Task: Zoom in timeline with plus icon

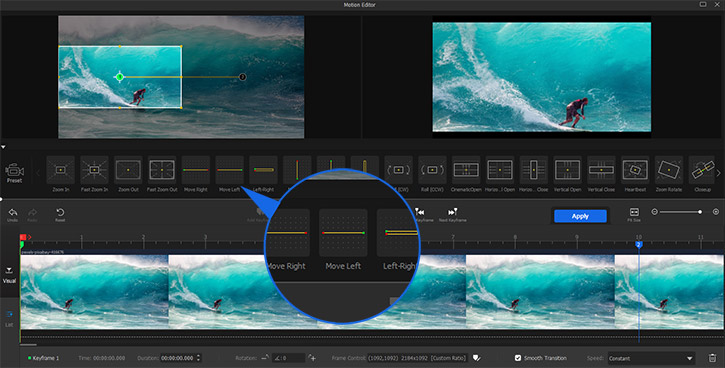Action: (x=716, y=212)
